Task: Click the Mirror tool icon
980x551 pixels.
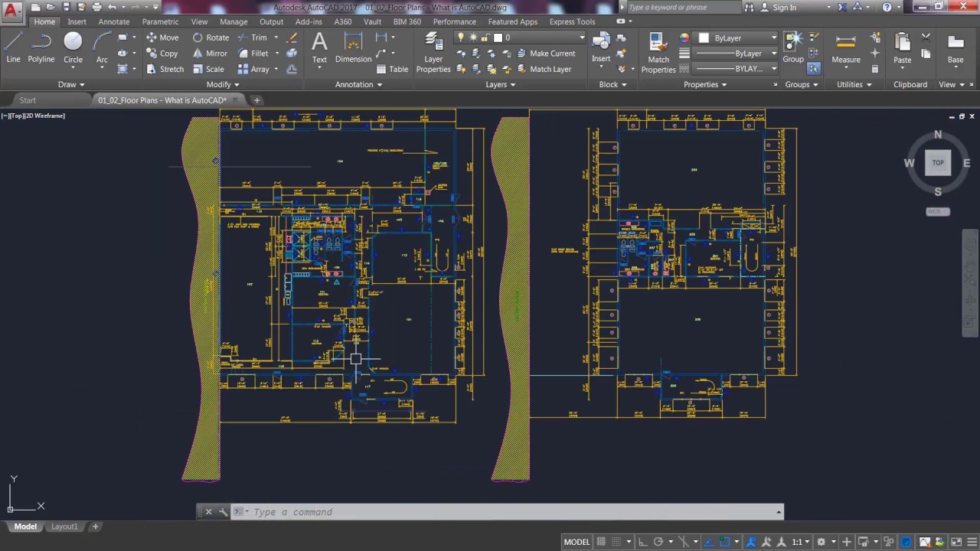Action: 198,54
